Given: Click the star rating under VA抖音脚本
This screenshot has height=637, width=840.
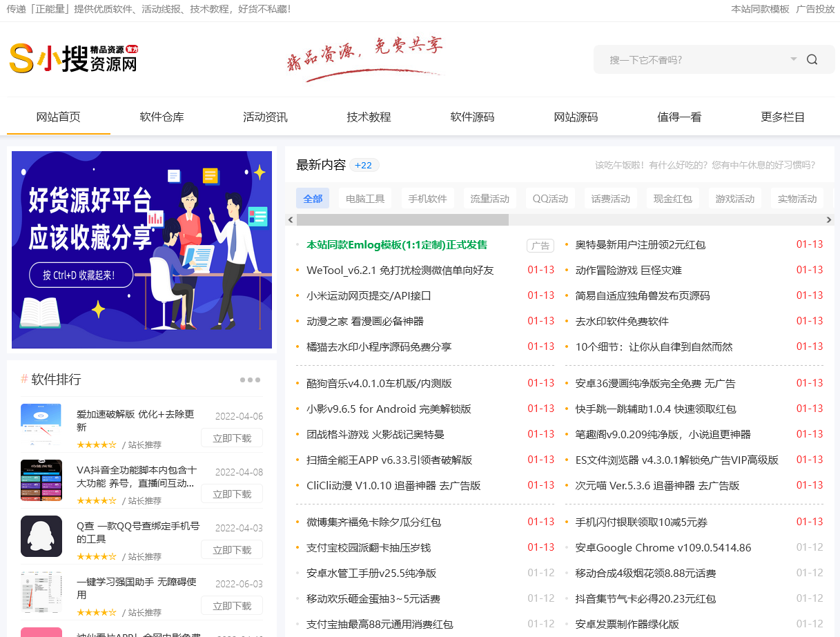Looking at the screenshot, I should point(96,499).
